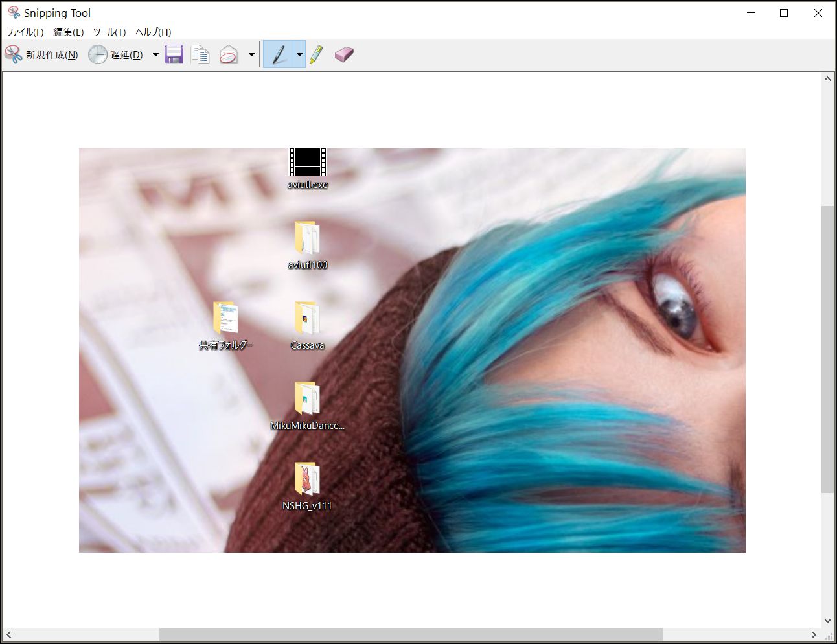Maximize the Snipping Tool window

click(784, 13)
